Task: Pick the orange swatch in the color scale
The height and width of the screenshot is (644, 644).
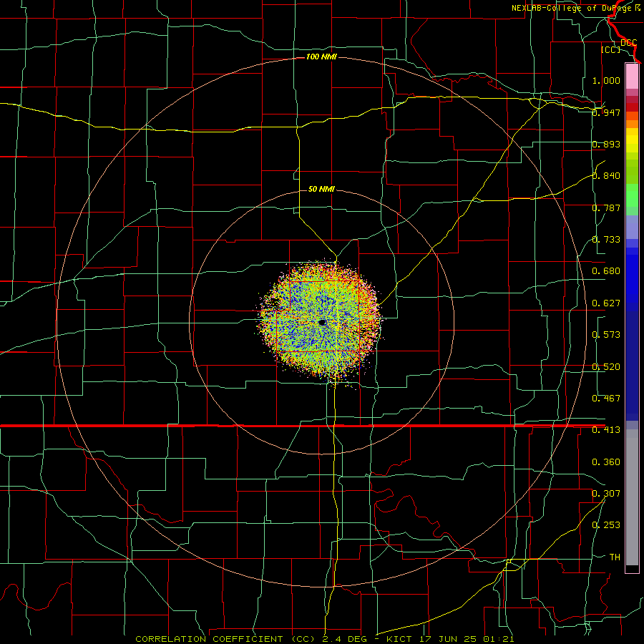Action: [x=632, y=124]
